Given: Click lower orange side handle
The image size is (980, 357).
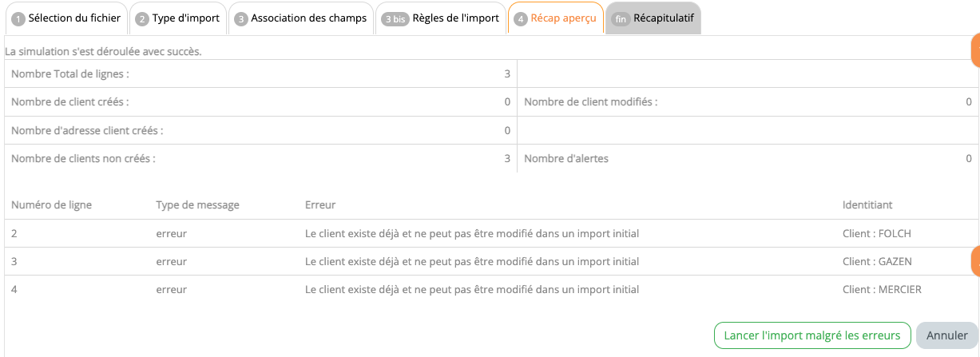Looking at the screenshot, I should pyautogui.click(x=974, y=261).
